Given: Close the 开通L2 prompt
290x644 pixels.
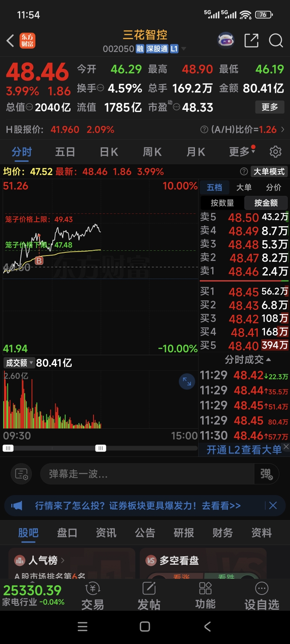Looking at the screenshot, I should click(286, 446).
